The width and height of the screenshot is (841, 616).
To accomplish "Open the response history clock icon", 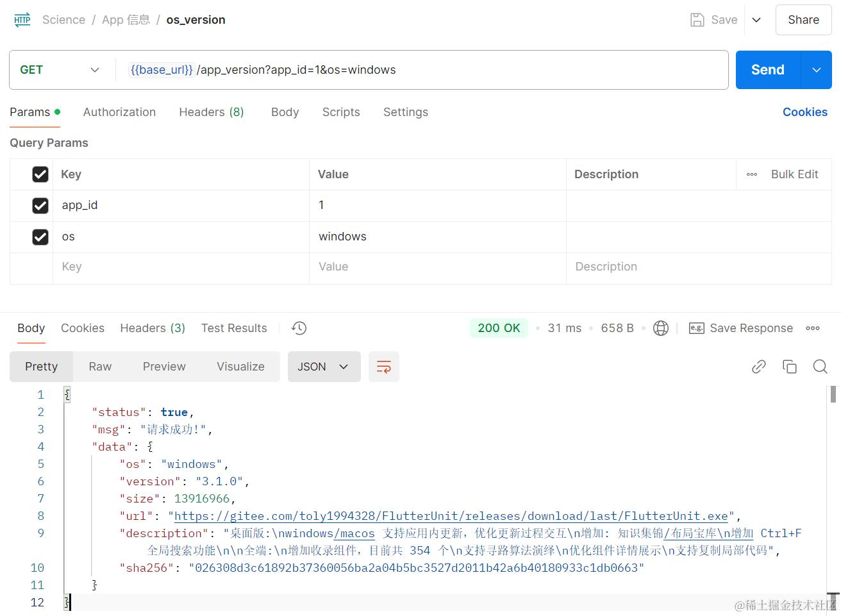I will click(x=299, y=328).
